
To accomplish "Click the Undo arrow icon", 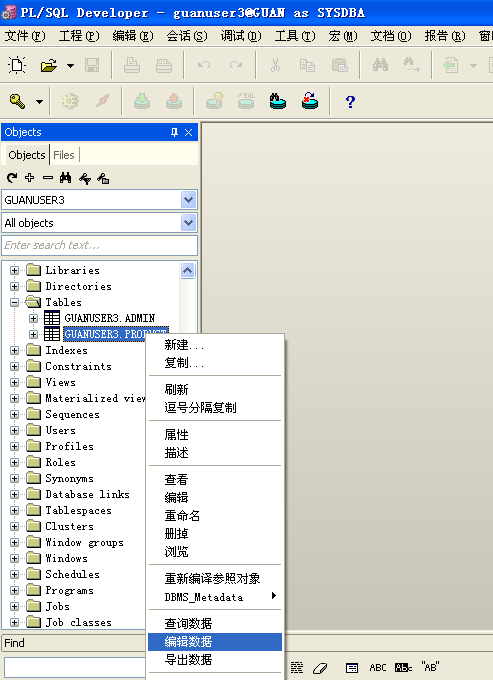I will (204, 65).
